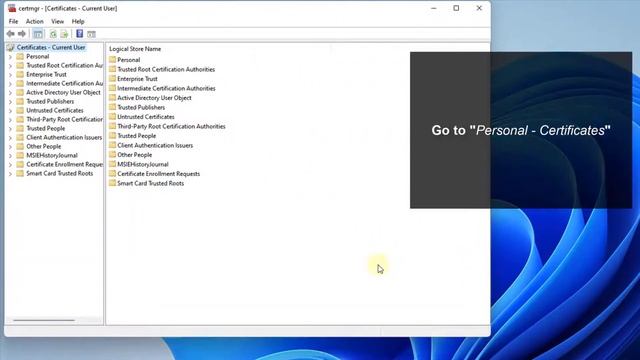
Task: Expand the Personal node in tree
Action: point(10,57)
